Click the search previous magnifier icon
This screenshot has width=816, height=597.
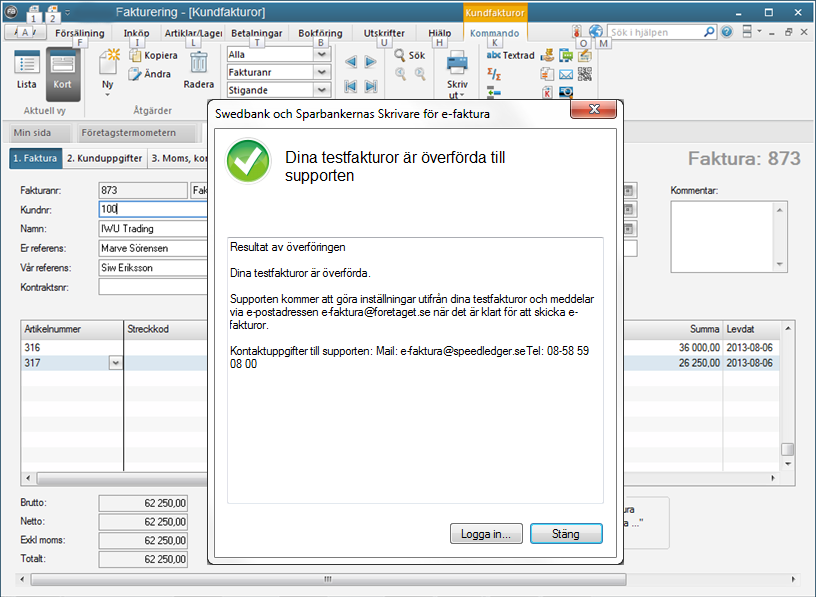400,74
